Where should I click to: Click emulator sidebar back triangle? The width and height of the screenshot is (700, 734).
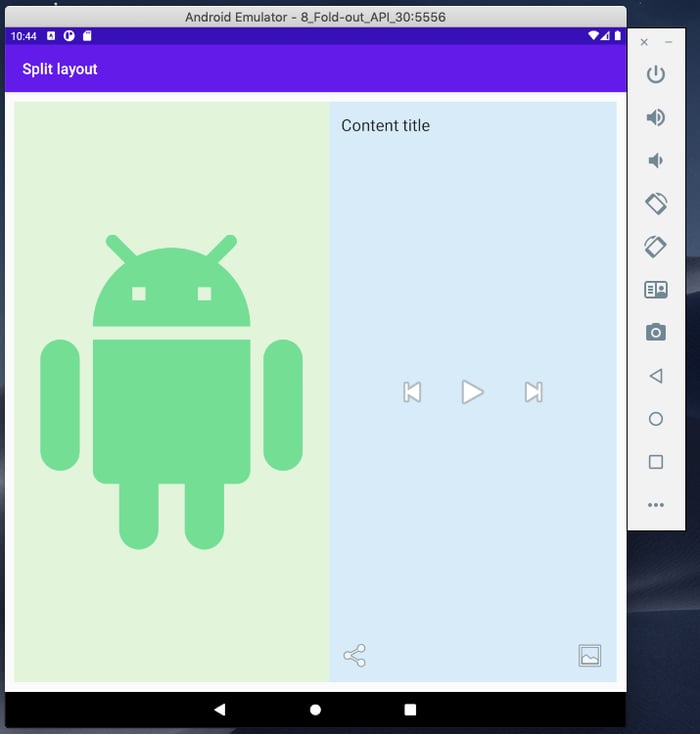click(656, 376)
